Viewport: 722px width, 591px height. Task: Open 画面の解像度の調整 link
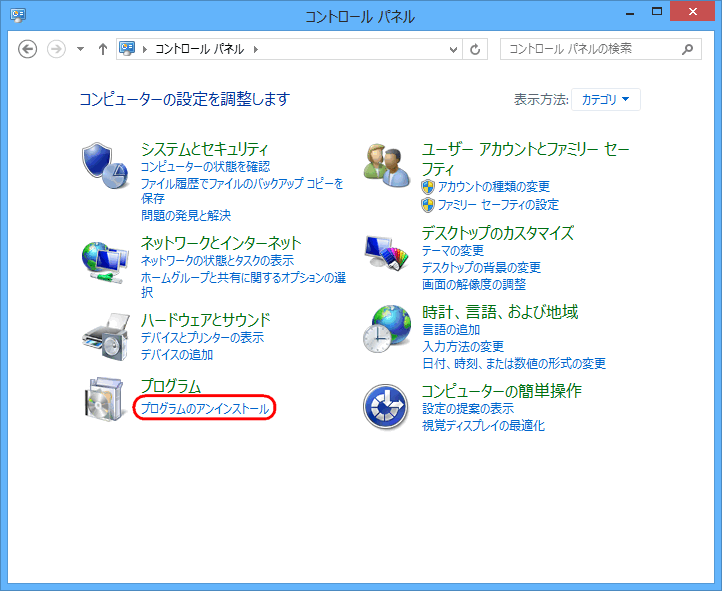click(x=474, y=284)
